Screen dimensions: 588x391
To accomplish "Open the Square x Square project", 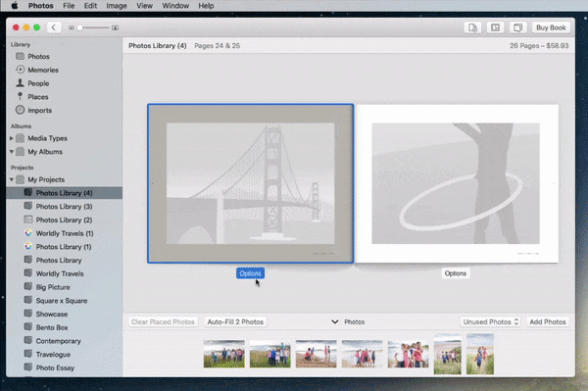I will [62, 301].
